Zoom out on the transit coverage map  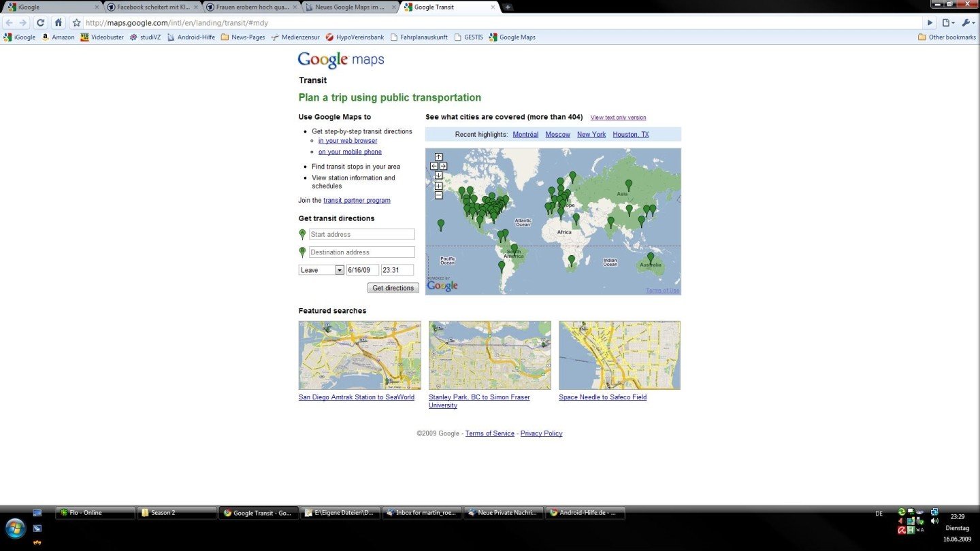pos(438,195)
